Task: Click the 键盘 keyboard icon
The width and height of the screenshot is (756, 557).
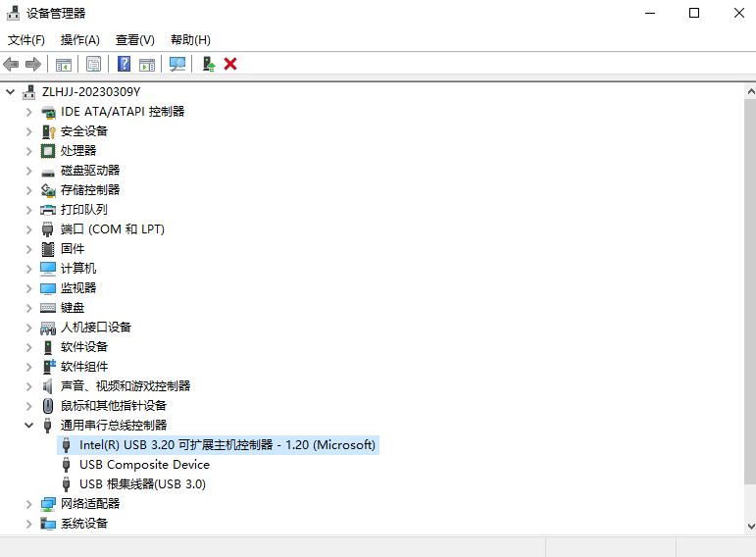Action: (48, 308)
